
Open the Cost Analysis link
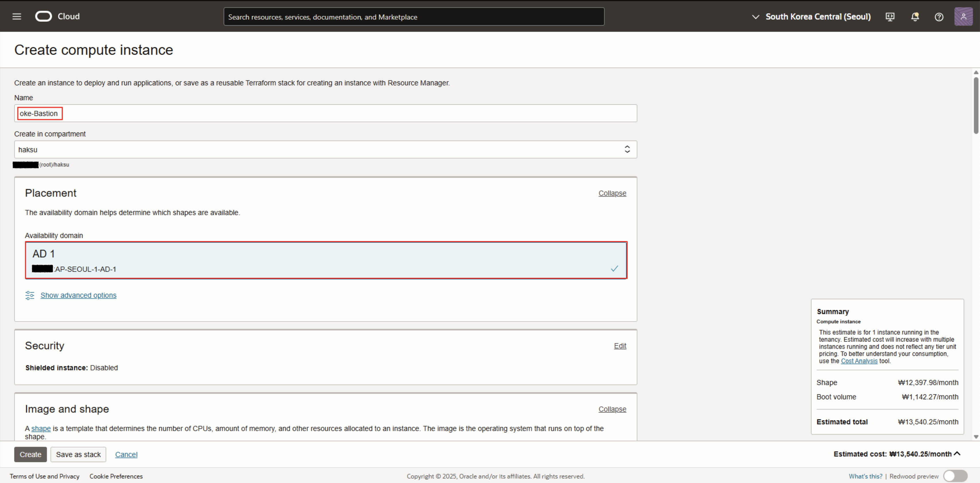[x=859, y=361]
